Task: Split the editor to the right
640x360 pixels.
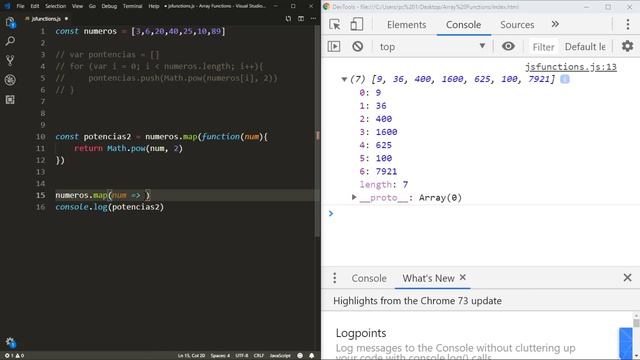Action: (x=301, y=19)
